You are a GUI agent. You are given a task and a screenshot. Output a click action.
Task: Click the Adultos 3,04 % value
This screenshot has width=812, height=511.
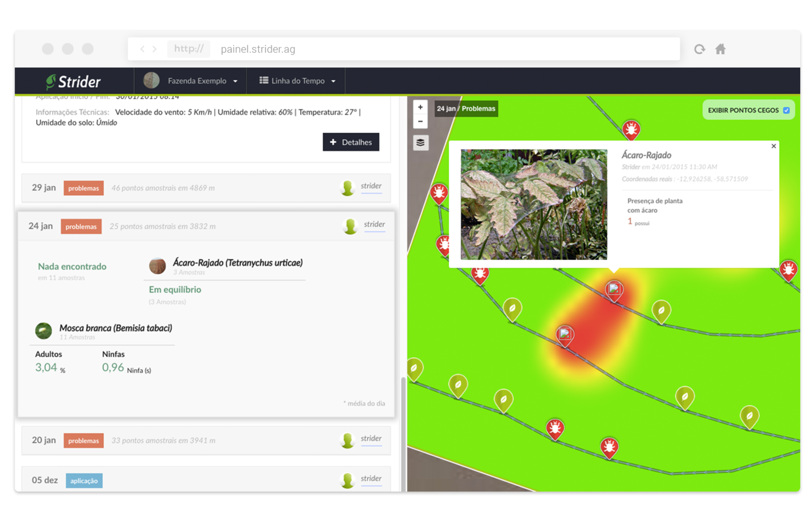tap(50, 367)
